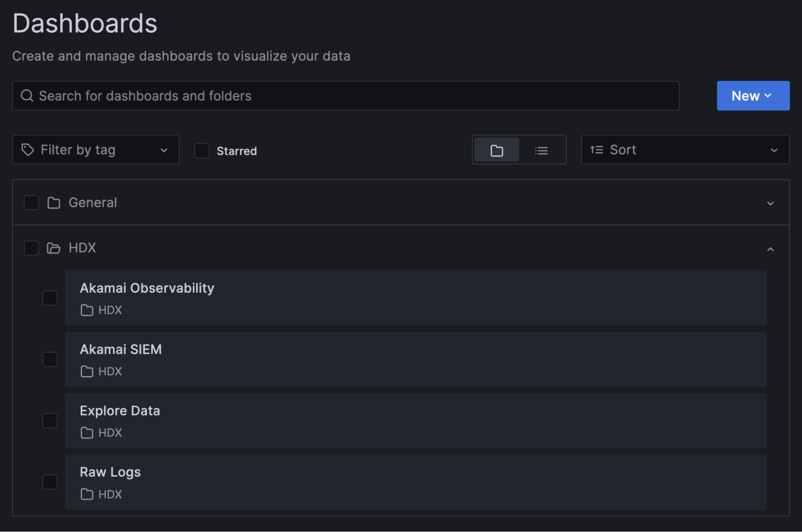Tick the Raw Logs checkbox
This screenshot has height=532, width=802.
coord(50,482)
